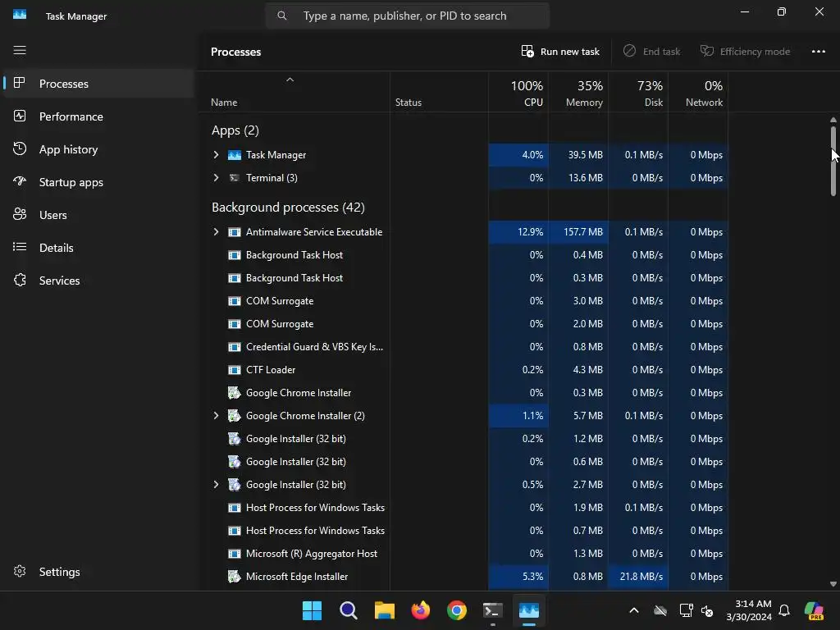Click the App history clock icon
Screen dimensions: 840x630
tap(20, 148)
